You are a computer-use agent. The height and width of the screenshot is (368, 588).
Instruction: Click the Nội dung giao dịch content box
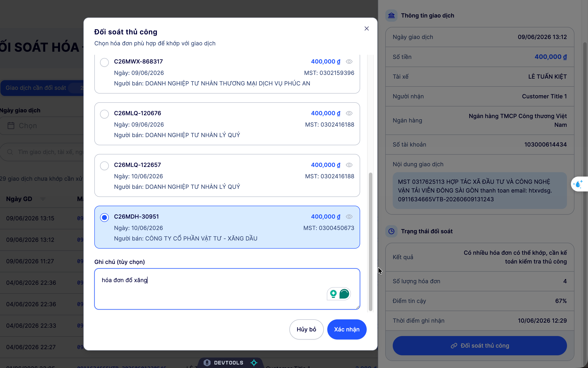[480, 191]
